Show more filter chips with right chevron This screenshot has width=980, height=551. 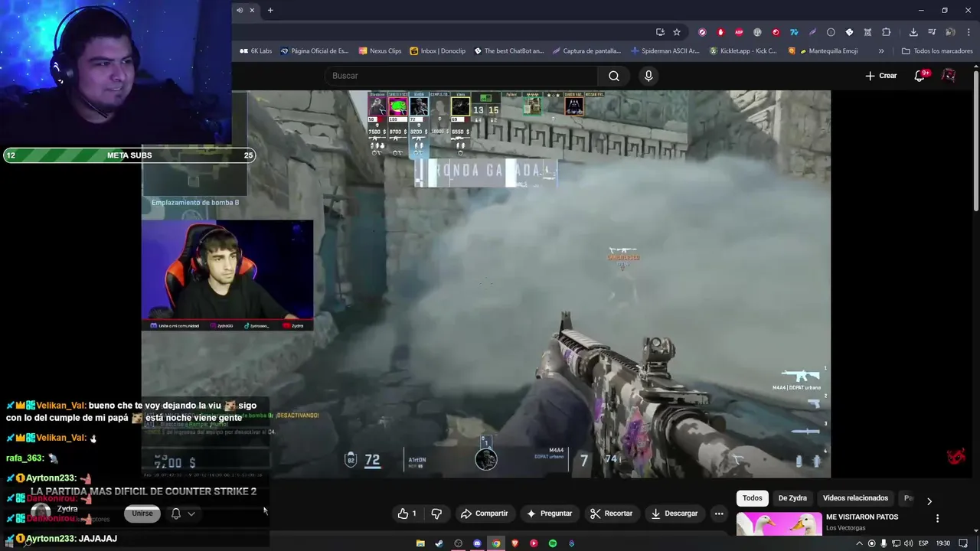coord(929,501)
